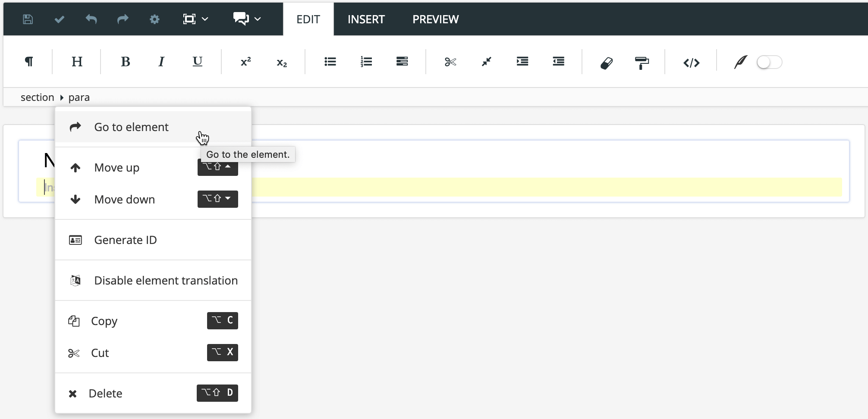Image resolution: width=868 pixels, height=419 pixels.
Task: Apply superscript formatting
Action: click(x=245, y=62)
